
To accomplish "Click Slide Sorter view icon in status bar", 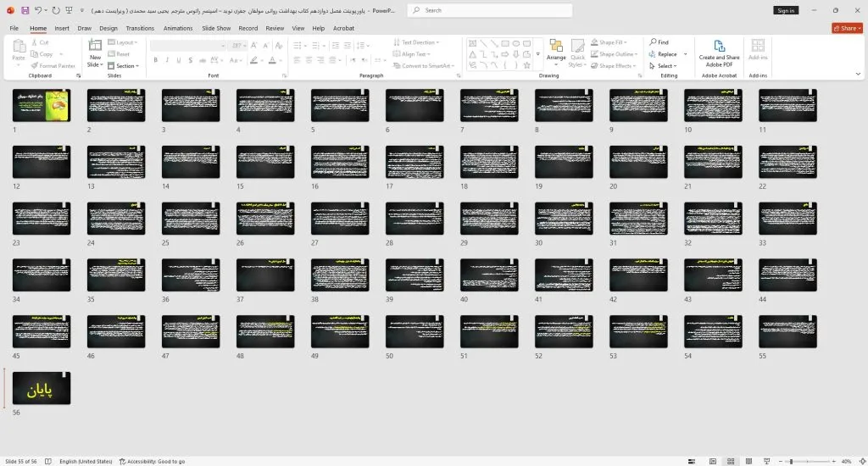I will pos(731,461).
